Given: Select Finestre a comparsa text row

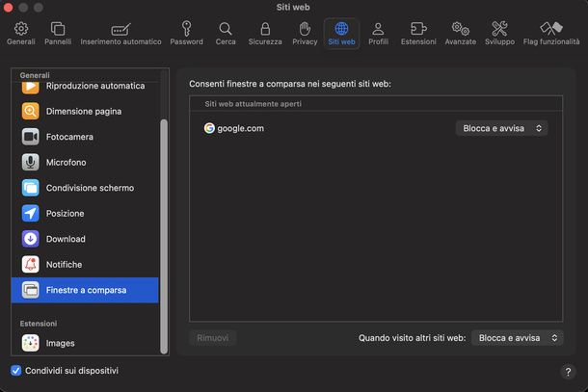Looking at the screenshot, I should tap(86, 290).
